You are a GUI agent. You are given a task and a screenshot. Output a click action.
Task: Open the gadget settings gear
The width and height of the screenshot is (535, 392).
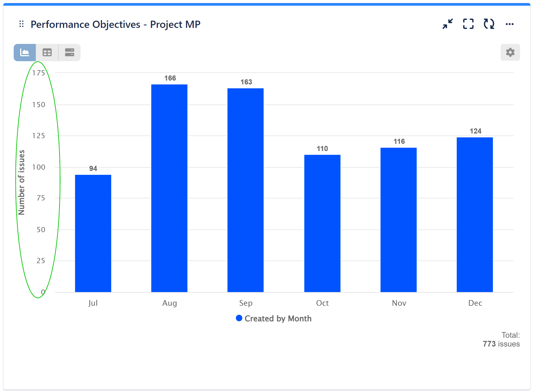[x=510, y=52]
